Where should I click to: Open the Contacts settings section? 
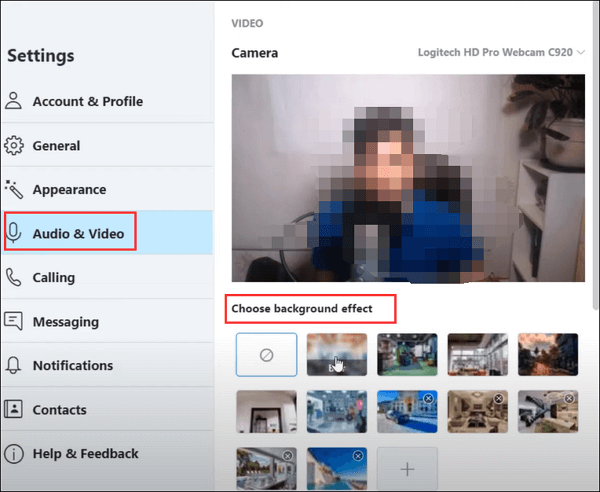click(x=107, y=409)
